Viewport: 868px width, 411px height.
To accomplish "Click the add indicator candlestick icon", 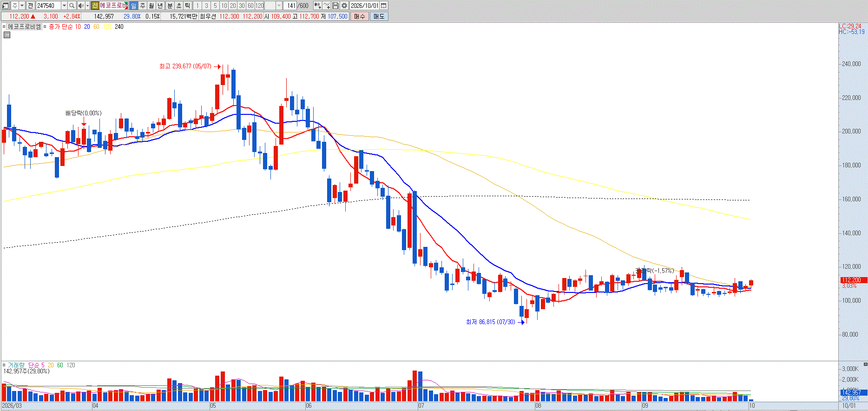I will click(317, 6).
